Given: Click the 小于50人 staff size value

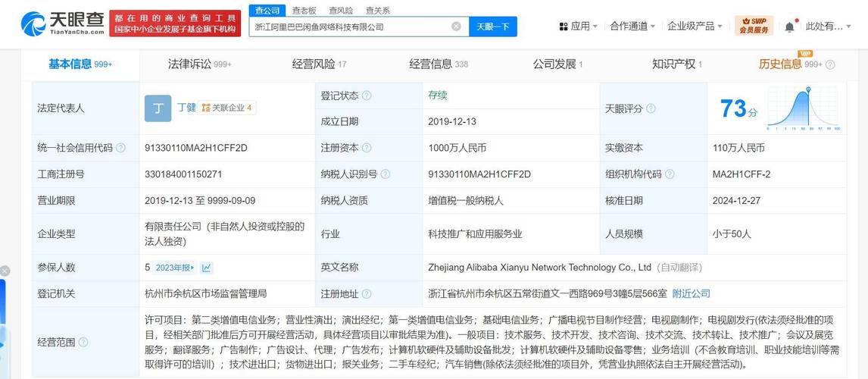Looking at the screenshot, I should point(732,233).
